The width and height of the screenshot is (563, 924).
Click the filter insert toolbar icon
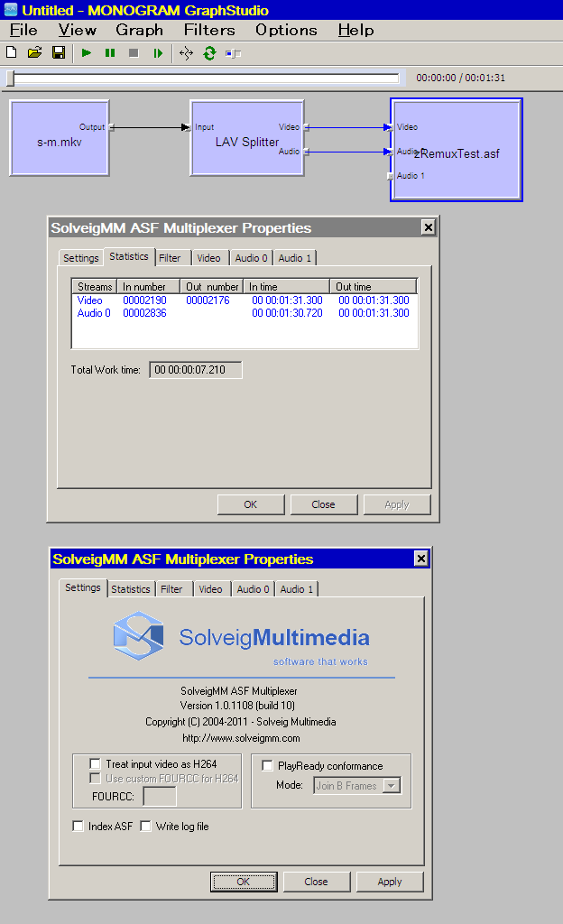[233, 53]
